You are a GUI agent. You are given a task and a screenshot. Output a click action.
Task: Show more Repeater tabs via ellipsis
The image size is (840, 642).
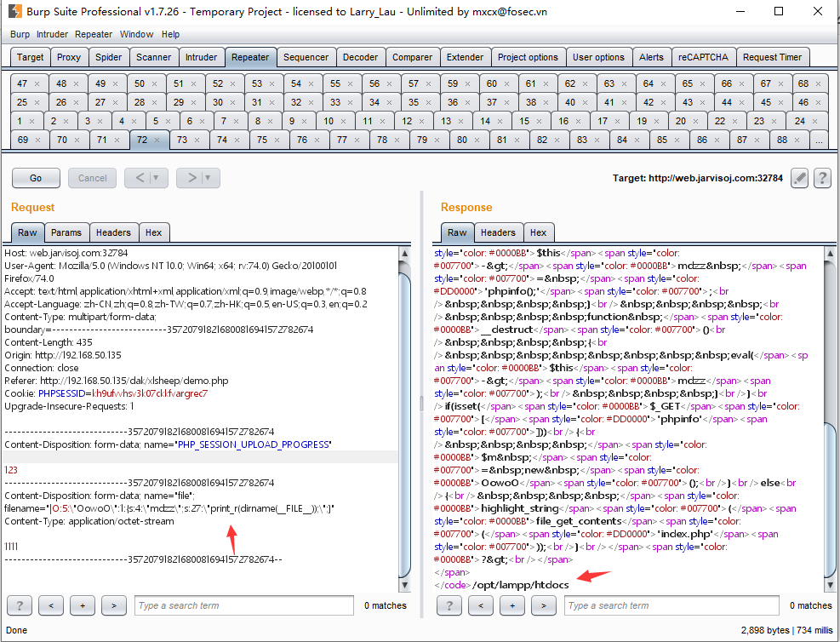click(x=819, y=140)
